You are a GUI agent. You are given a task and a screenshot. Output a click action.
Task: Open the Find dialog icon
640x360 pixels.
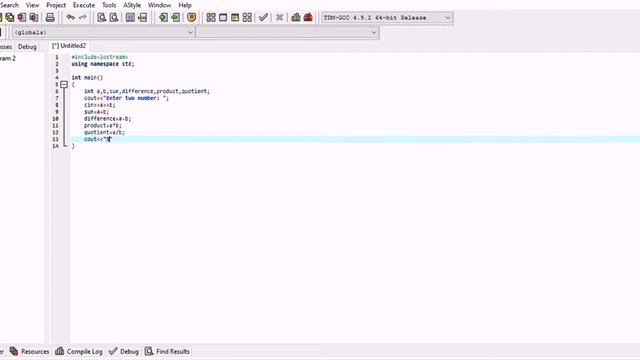click(102, 18)
